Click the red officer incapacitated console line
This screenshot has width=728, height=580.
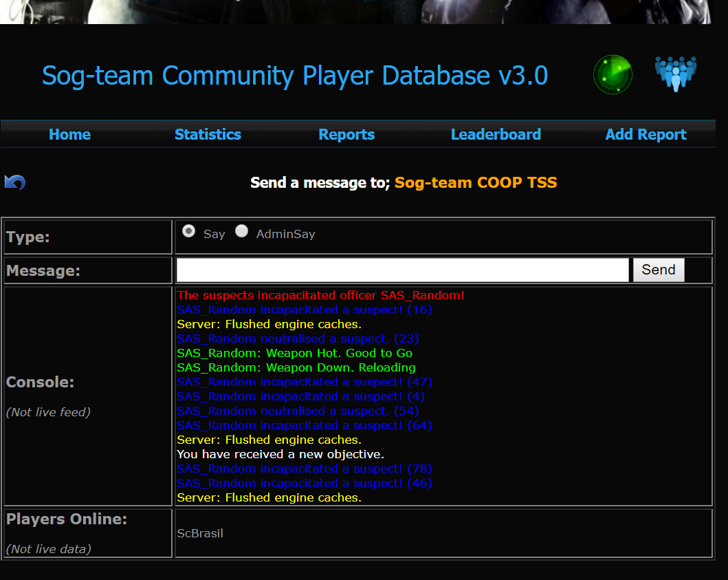click(x=320, y=295)
